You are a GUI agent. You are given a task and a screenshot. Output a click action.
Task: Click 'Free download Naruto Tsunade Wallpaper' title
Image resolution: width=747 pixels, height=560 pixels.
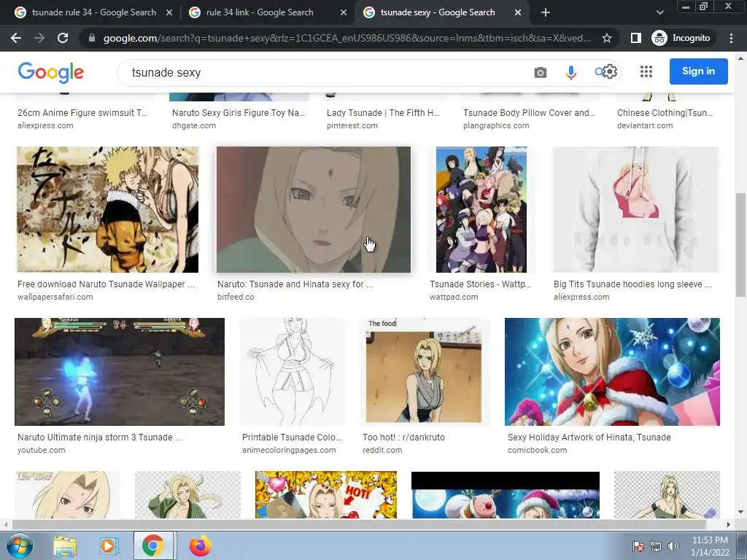[x=106, y=284]
